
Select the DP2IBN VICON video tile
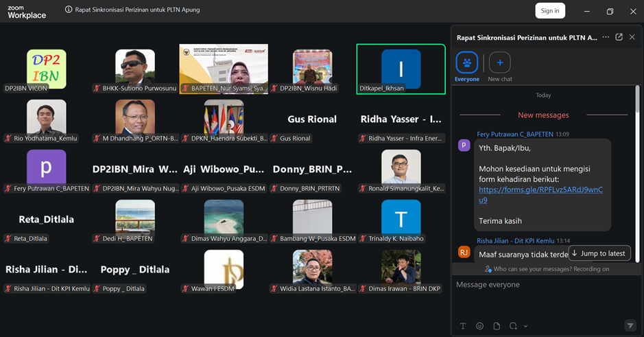[47, 69]
